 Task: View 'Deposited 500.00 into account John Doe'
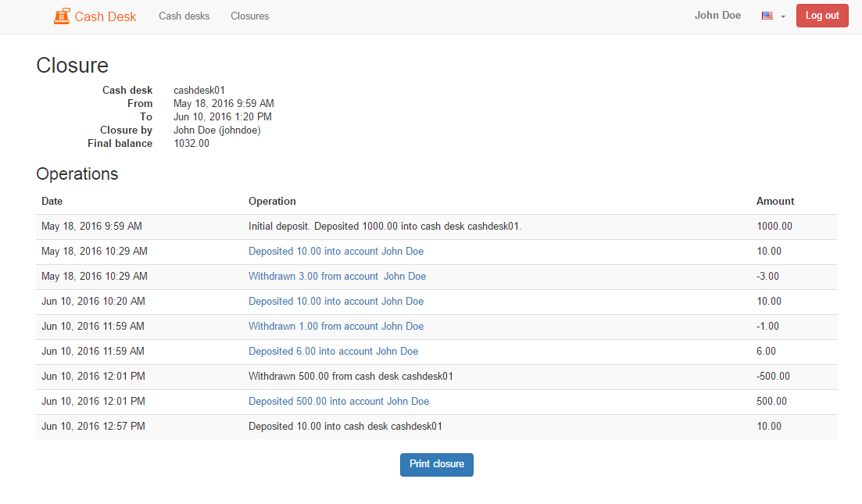(x=338, y=402)
